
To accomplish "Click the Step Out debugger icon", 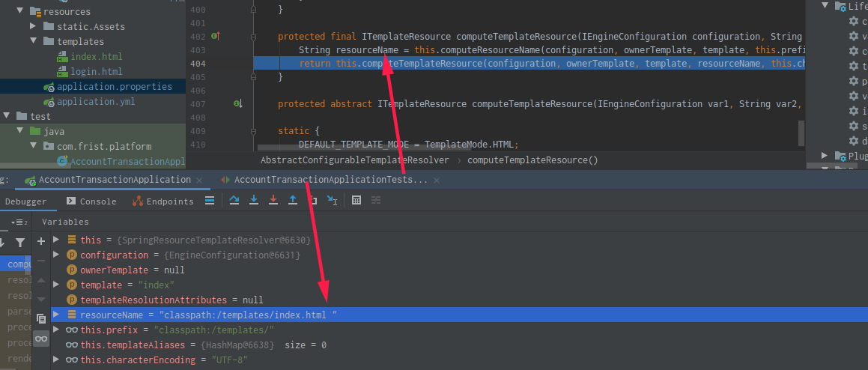I will pos(293,201).
